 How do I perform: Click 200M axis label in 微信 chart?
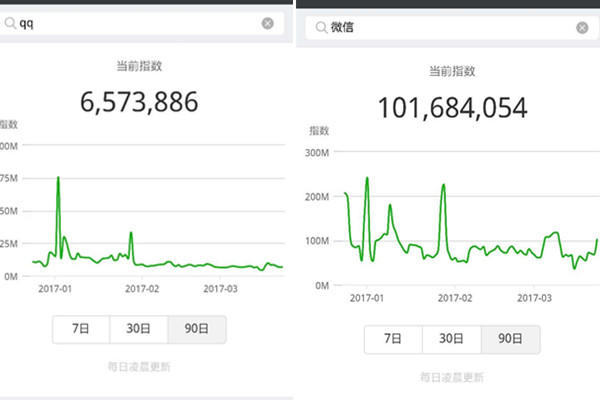tap(317, 197)
